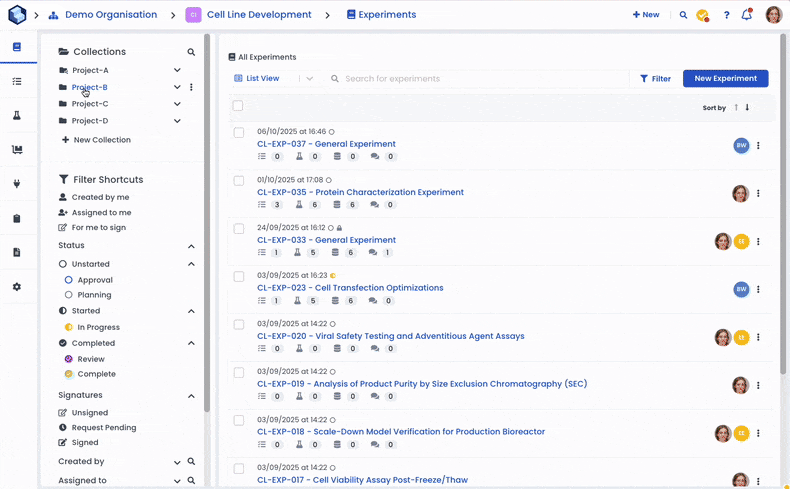The height and width of the screenshot is (489, 790).
Task: Open the user profile avatar in header
Action: [x=774, y=15]
